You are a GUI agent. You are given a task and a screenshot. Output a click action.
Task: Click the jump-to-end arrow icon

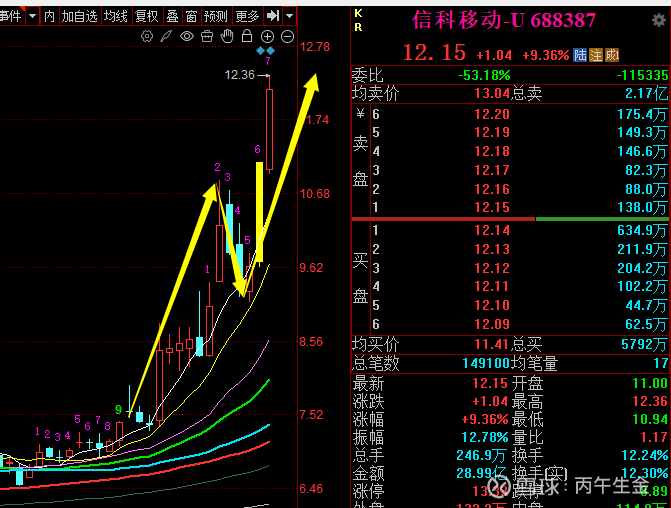[x=273, y=16]
